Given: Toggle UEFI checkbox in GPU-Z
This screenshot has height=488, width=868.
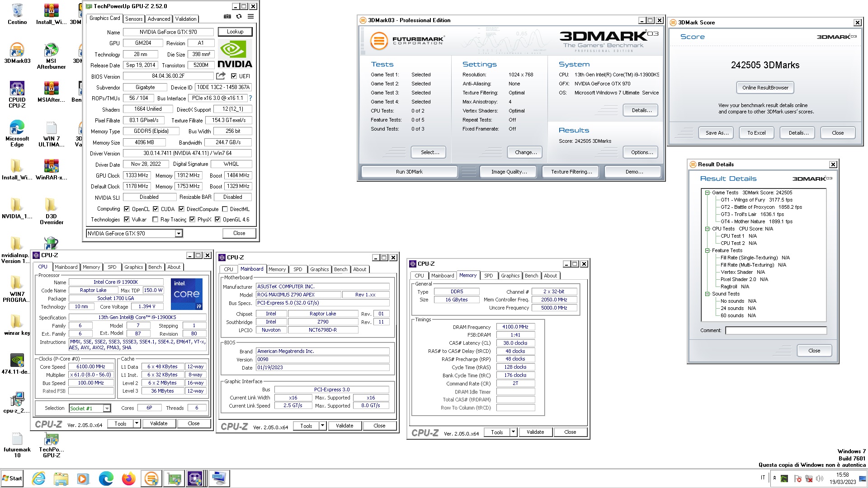Looking at the screenshot, I should click(x=234, y=76).
